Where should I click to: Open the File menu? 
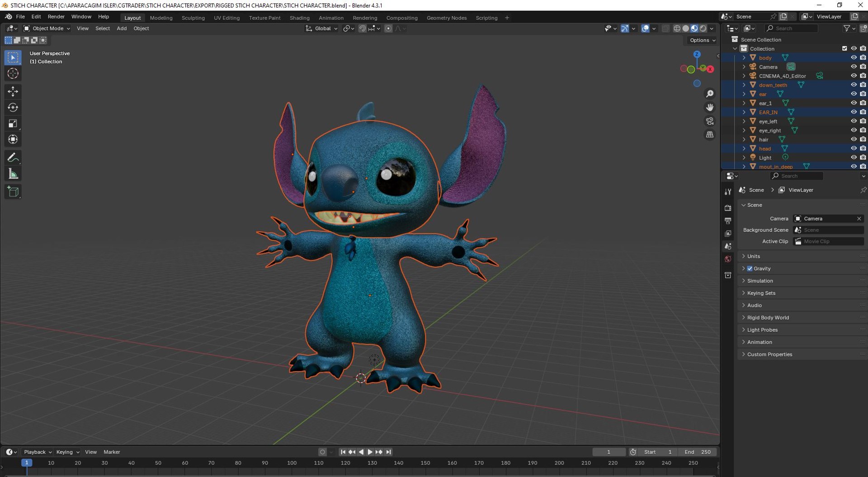click(20, 17)
